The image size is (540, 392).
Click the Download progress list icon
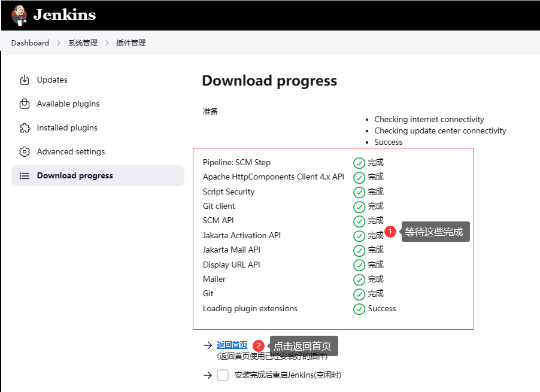click(25, 176)
